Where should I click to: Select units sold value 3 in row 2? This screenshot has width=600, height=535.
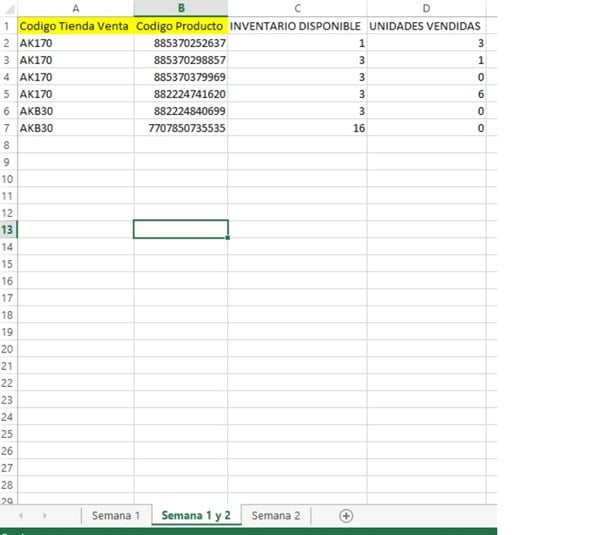426,43
